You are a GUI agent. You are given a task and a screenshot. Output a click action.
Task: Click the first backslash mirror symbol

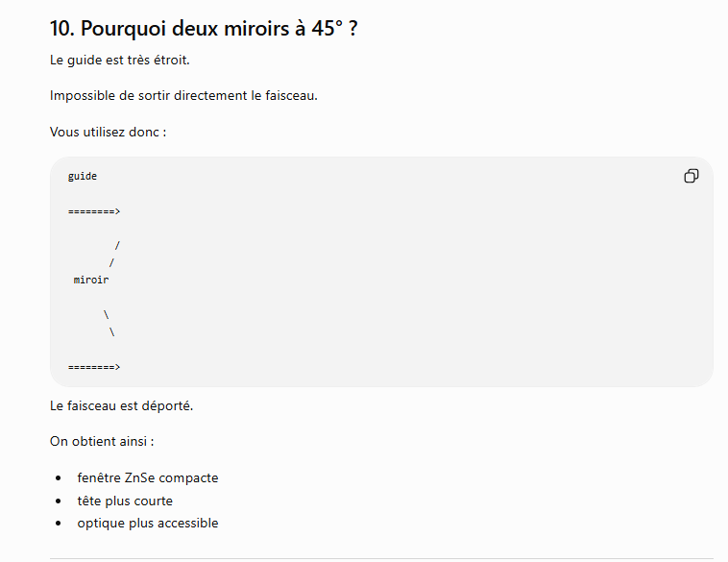click(x=106, y=315)
